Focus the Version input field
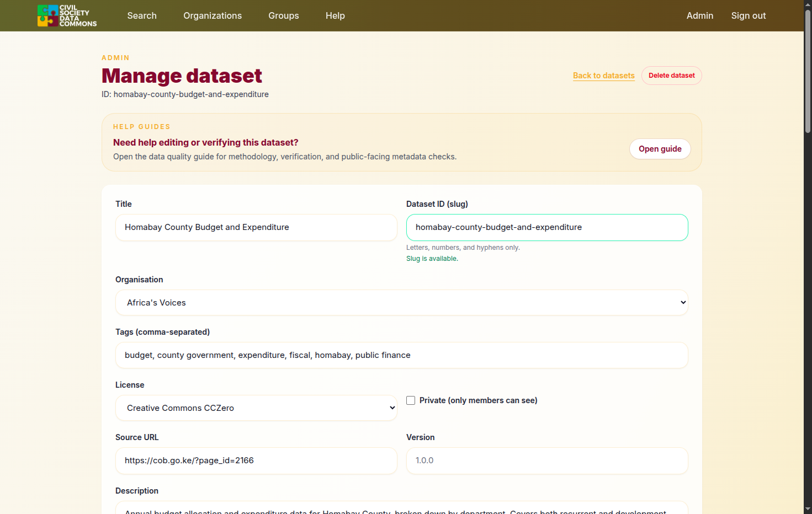812x514 pixels. (547, 461)
